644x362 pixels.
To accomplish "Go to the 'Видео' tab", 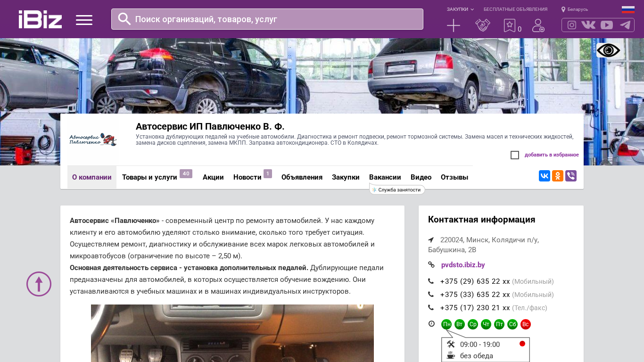I will coord(421,177).
